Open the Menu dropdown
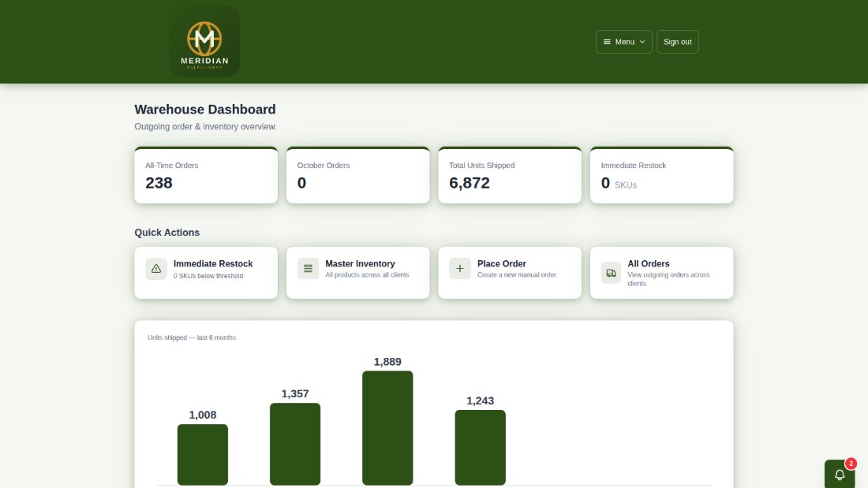 [624, 42]
